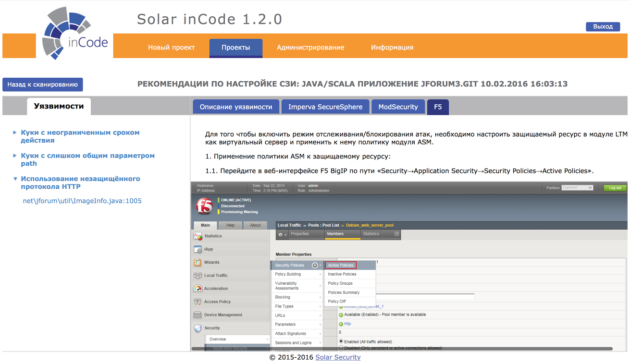Click the Local Traffic icon in F5 sidebar
The image size is (630, 364).
(197, 276)
